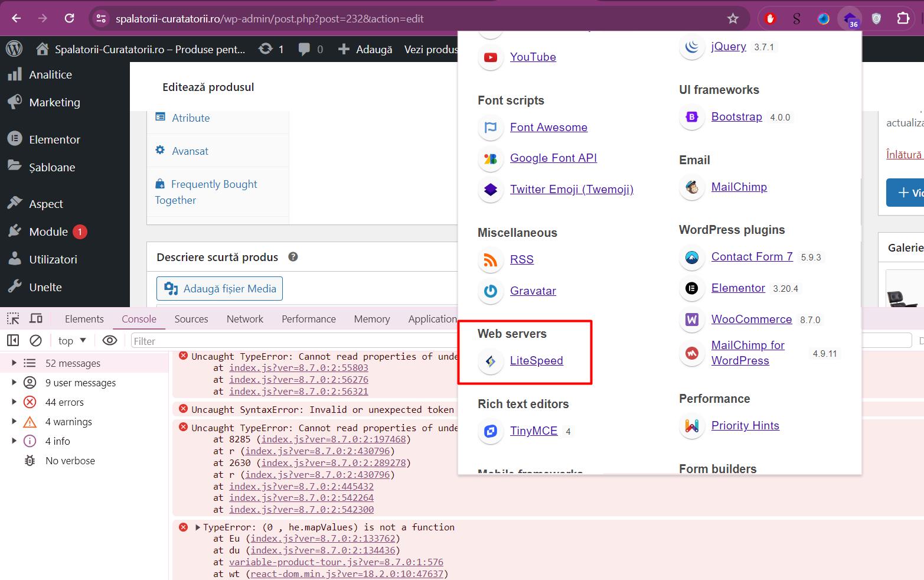Click the purple Bootstrap B icon
This screenshot has height=580, width=924.
tap(692, 117)
